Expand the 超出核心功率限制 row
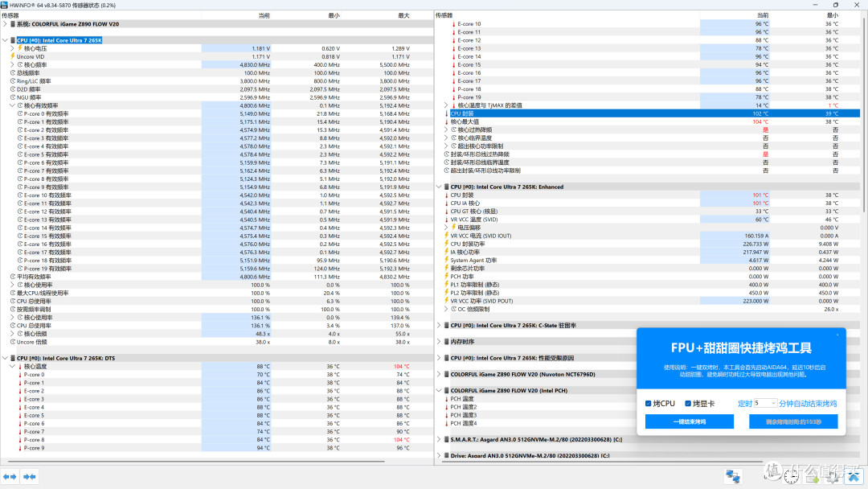The height and width of the screenshot is (489, 868). (x=446, y=146)
